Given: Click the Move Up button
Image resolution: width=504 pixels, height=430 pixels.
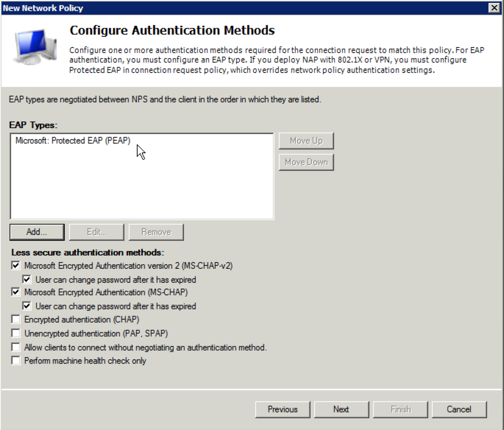Looking at the screenshot, I should 306,141.
